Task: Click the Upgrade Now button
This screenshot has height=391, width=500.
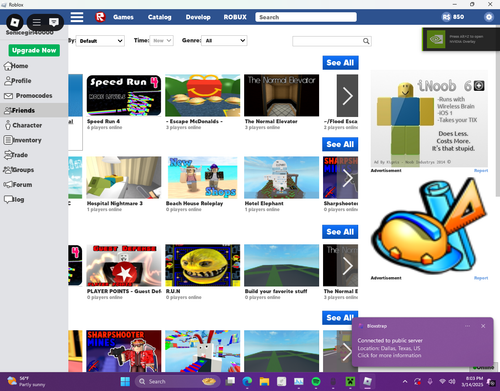Action: [34, 50]
